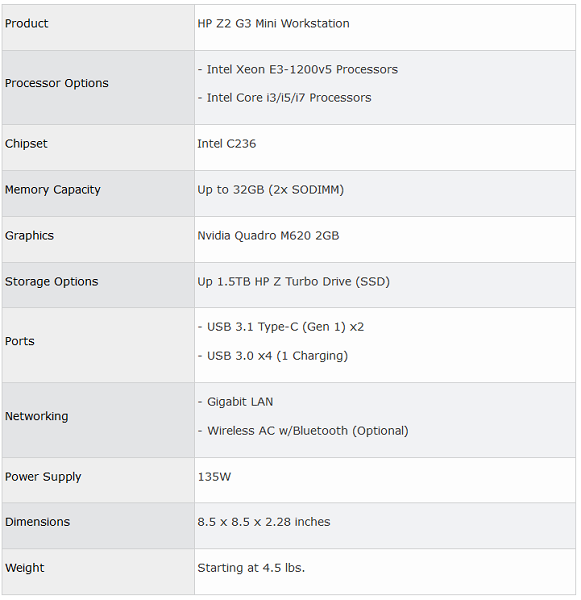
Task: Click the Gigabit LAN entry
Action: (x=235, y=402)
